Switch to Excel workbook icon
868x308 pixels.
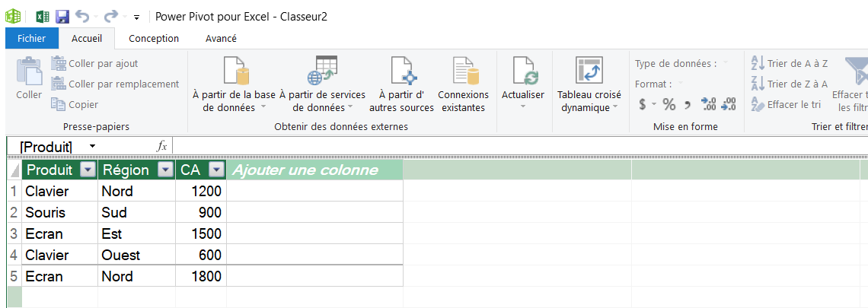pyautogui.click(x=43, y=16)
